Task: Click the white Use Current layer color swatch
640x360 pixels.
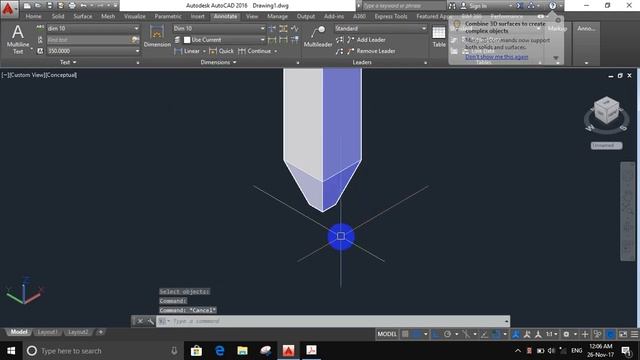Action: (187, 40)
